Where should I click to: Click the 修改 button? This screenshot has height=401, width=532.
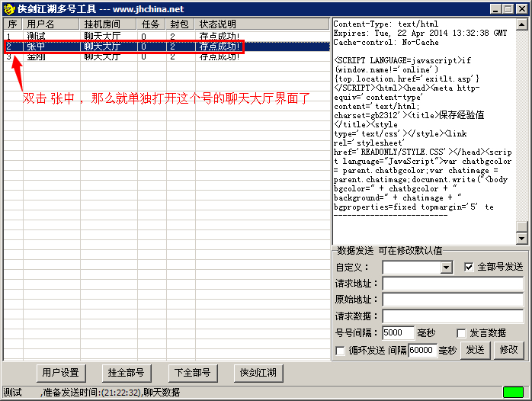[508, 350]
